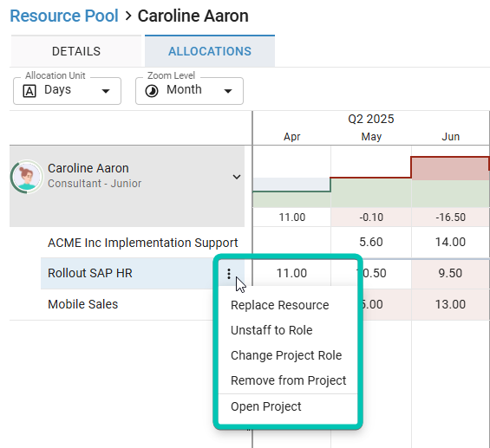Viewport: 490px width, 448px height.
Task: Click Caroline Aaron's avatar picture
Action: (27, 177)
